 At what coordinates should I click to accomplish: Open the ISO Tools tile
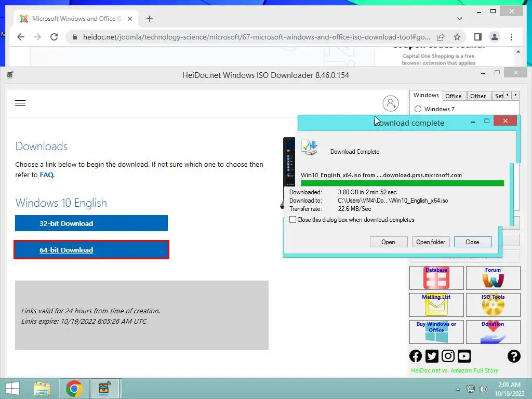[x=493, y=304]
